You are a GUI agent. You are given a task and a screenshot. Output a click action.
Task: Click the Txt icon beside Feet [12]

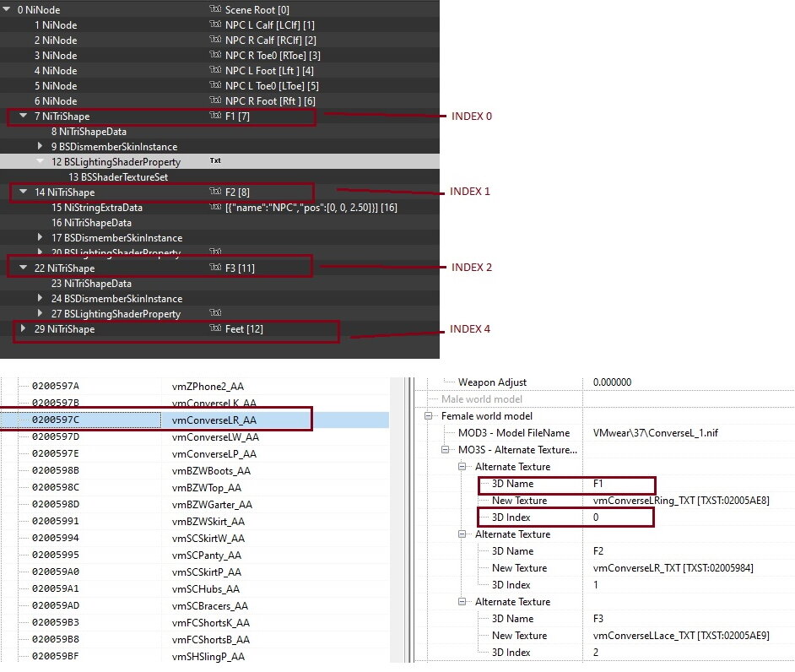(215, 328)
